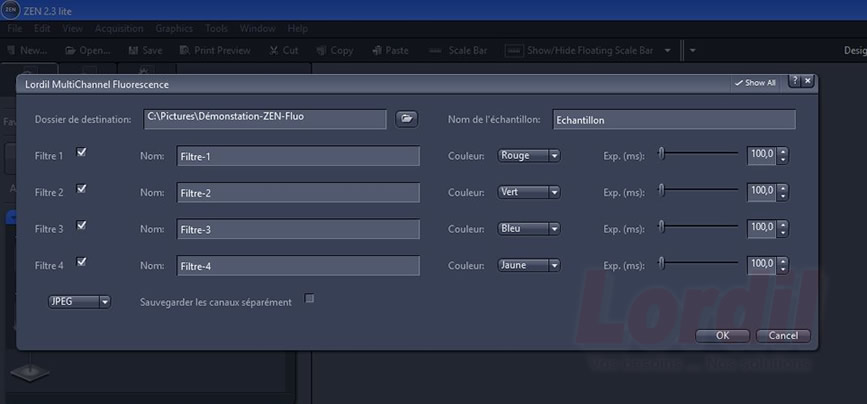The image size is (867, 404).
Task: Open the Jaune color dropdown for Filtre 4
Action: pos(529,265)
